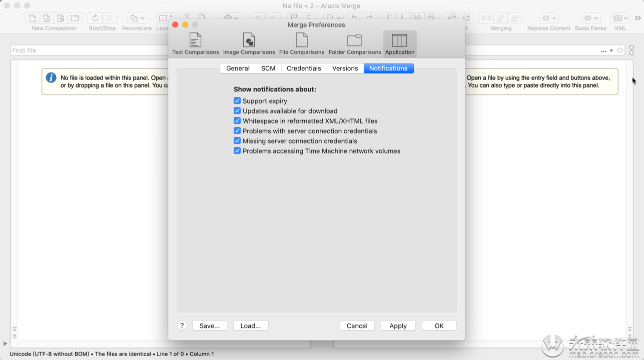Toggle Whitespace in reformatted XML/XHTML files checkbox
This screenshot has width=644, height=360.
click(237, 120)
